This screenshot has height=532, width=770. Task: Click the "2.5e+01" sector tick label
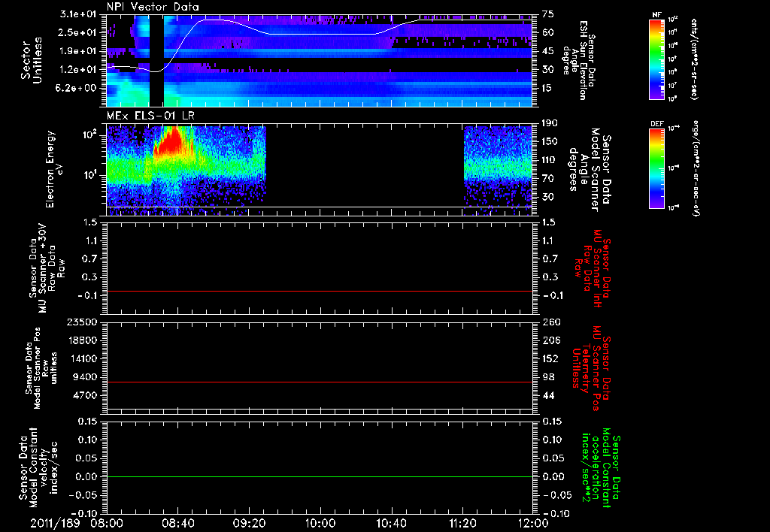(x=78, y=32)
